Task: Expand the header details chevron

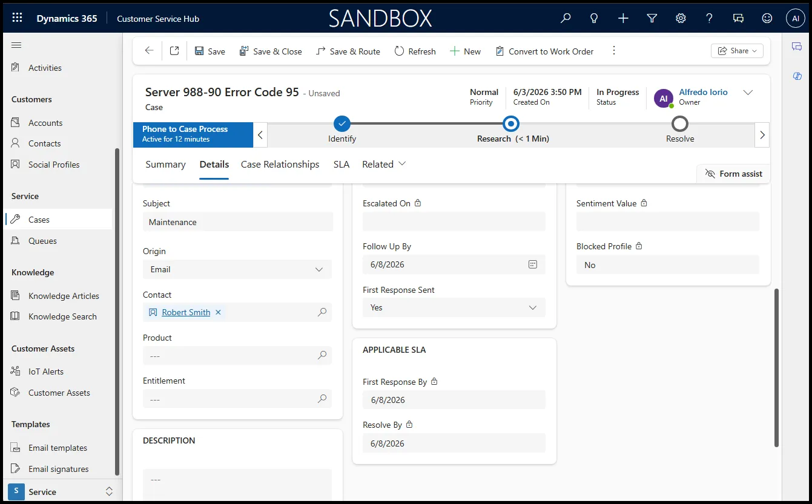Action: (748, 93)
